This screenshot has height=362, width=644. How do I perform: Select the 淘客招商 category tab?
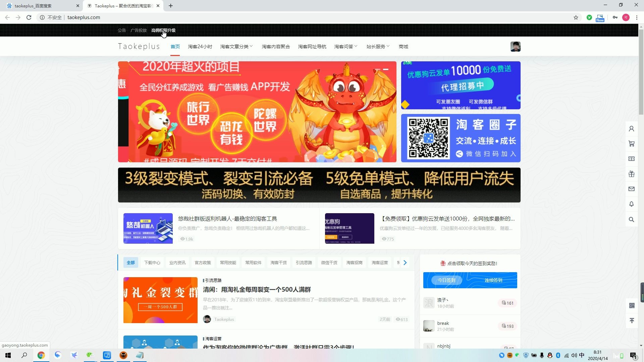tap(354, 263)
